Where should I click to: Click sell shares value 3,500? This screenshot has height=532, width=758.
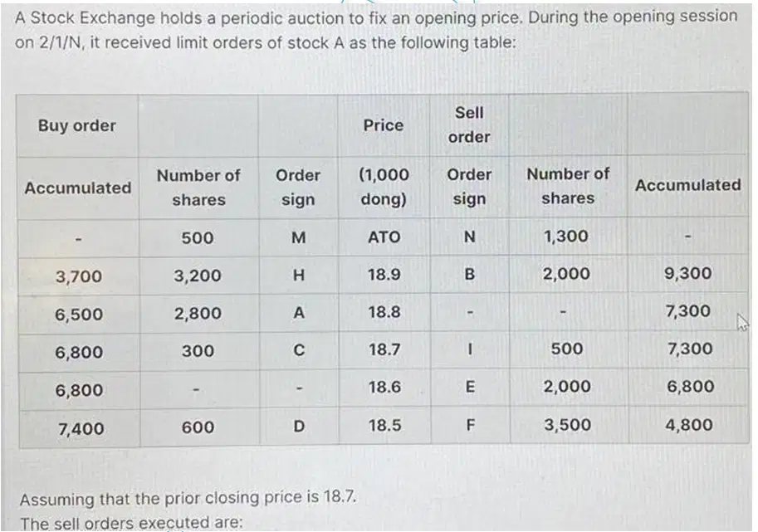[568, 425]
